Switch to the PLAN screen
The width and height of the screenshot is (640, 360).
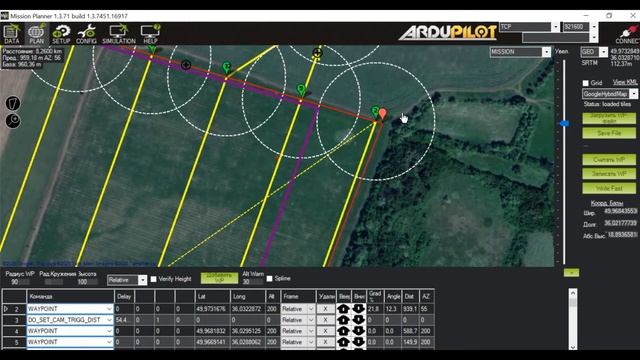(x=36, y=33)
